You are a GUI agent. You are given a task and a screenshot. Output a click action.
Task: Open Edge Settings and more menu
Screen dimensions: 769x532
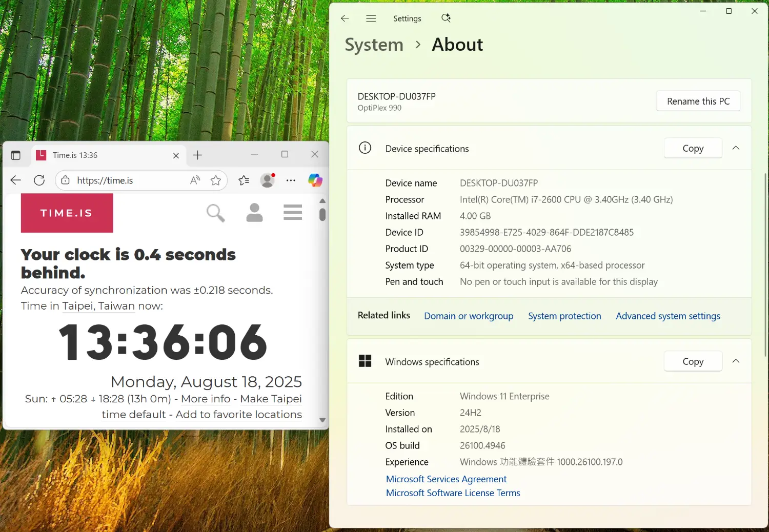pyautogui.click(x=291, y=180)
